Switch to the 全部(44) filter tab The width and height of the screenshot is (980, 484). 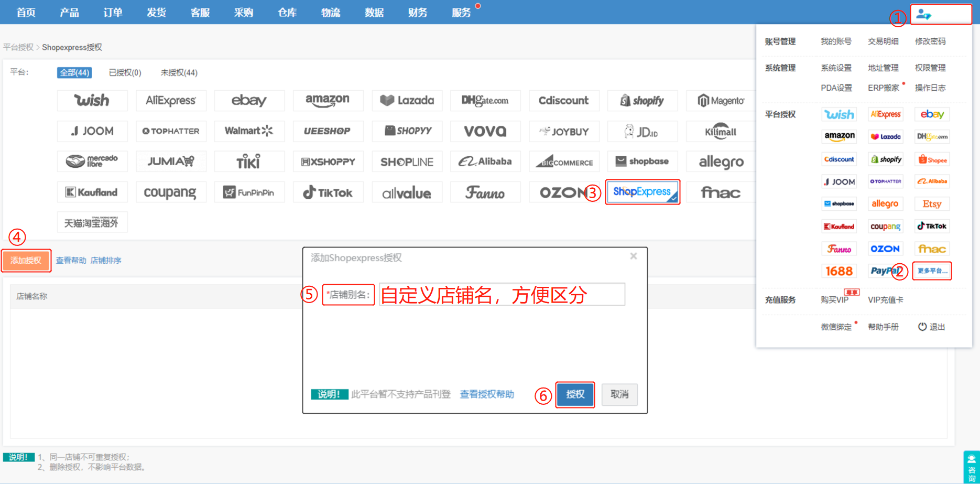[74, 72]
